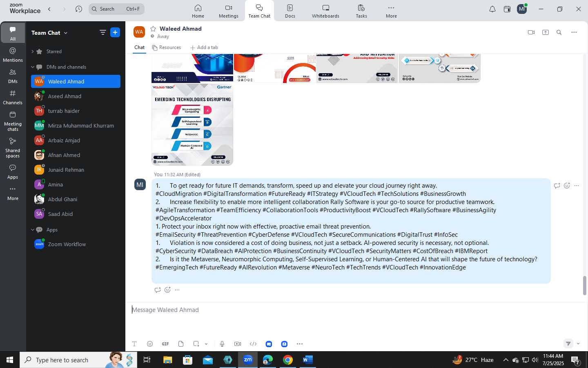Reply to message via icon below bubble
This screenshot has width=588, height=368.
click(x=158, y=290)
